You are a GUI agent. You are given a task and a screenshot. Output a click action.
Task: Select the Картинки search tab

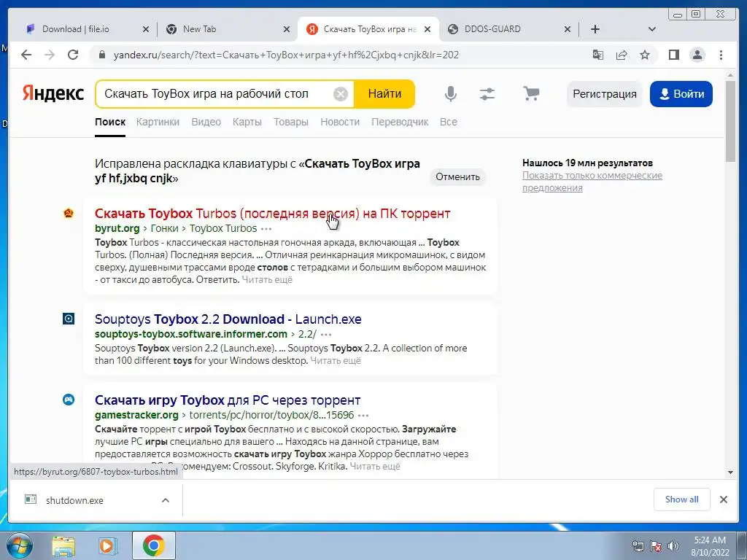pyautogui.click(x=158, y=122)
